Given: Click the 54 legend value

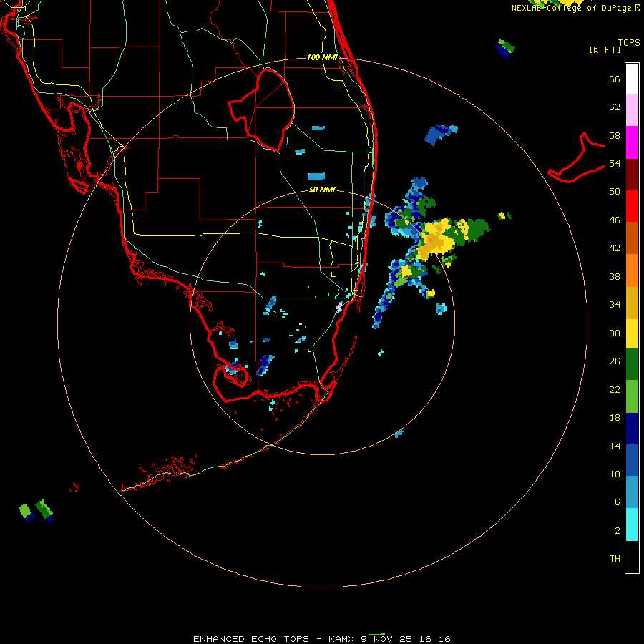Looking at the screenshot, I should point(615,163).
